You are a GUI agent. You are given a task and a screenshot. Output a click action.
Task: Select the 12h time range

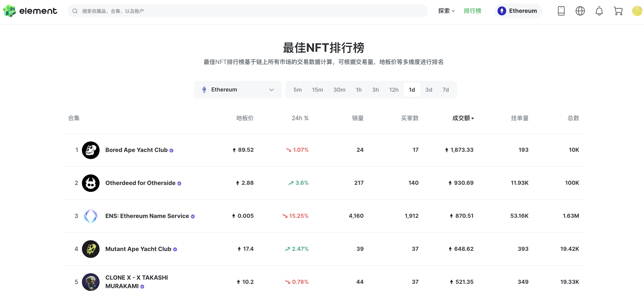tap(394, 90)
